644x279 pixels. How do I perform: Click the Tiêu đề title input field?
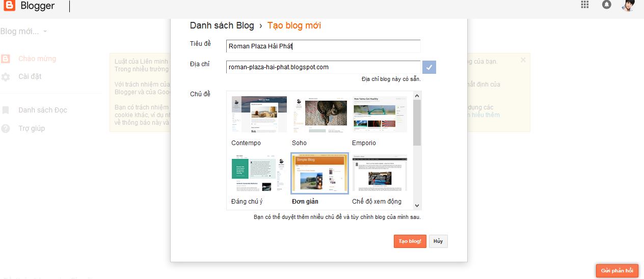[323, 46]
